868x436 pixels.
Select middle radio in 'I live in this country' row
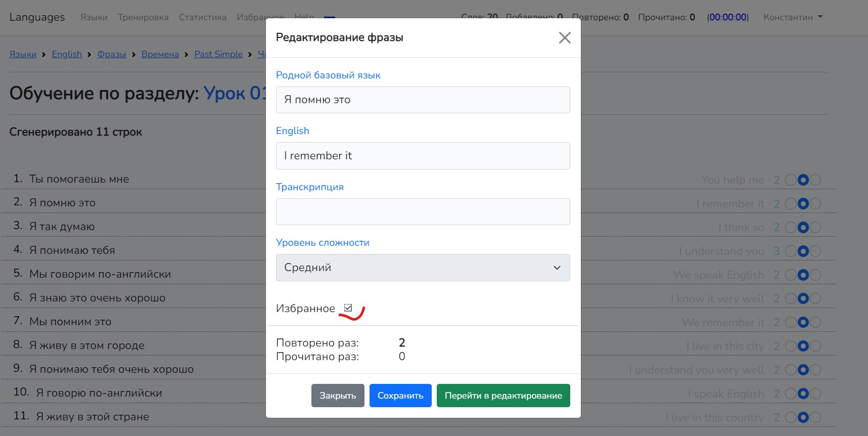click(x=803, y=418)
